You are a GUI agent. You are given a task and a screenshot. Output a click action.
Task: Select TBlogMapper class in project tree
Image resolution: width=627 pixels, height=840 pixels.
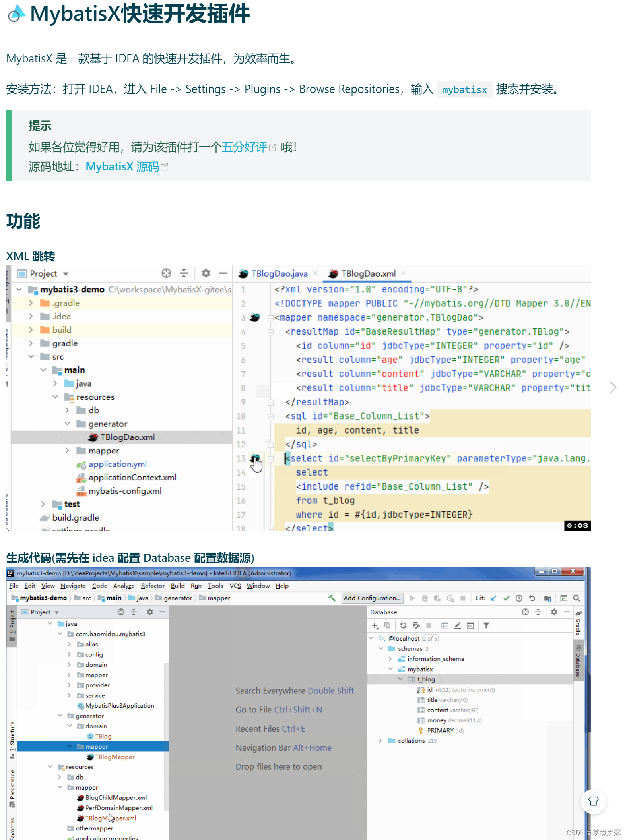(111, 757)
